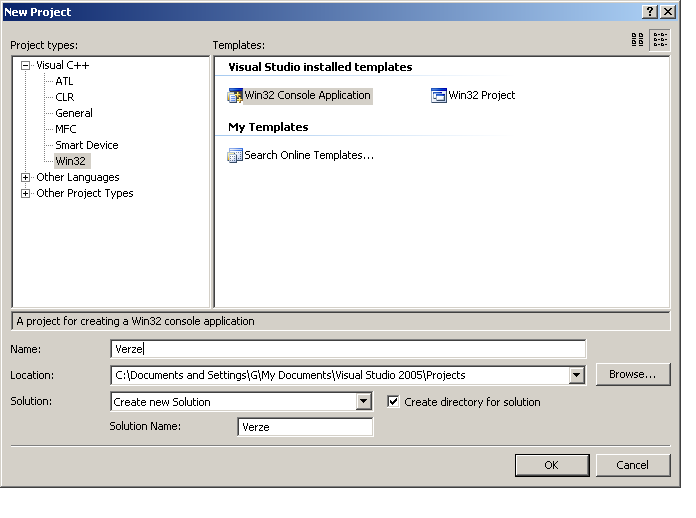Viewport: 696px width, 518px height.
Task: Select Visual C++ label in tree
Action: 63,65
